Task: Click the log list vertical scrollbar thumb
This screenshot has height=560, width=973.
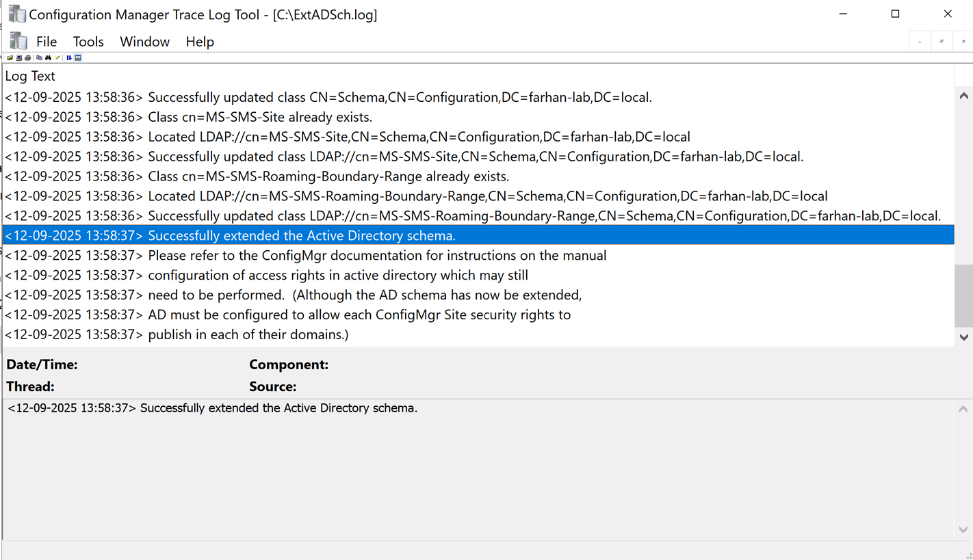Action: (x=963, y=295)
